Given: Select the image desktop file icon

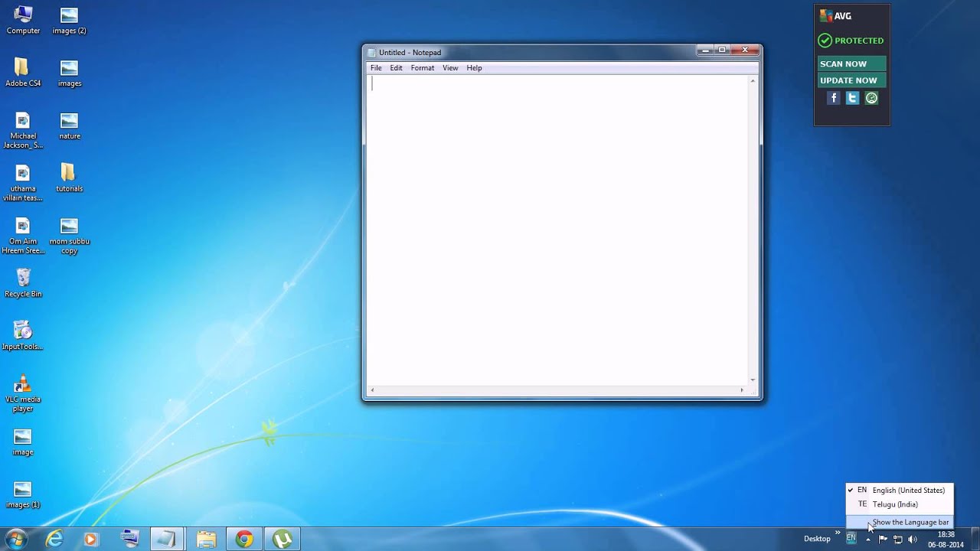Looking at the screenshot, I should point(23,442).
